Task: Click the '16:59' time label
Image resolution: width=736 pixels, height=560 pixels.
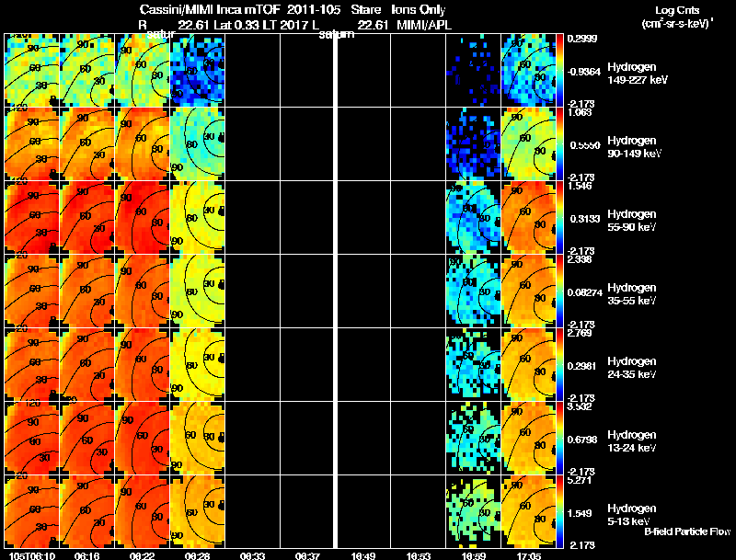Action: pyautogui.click(x=474, y=556)
